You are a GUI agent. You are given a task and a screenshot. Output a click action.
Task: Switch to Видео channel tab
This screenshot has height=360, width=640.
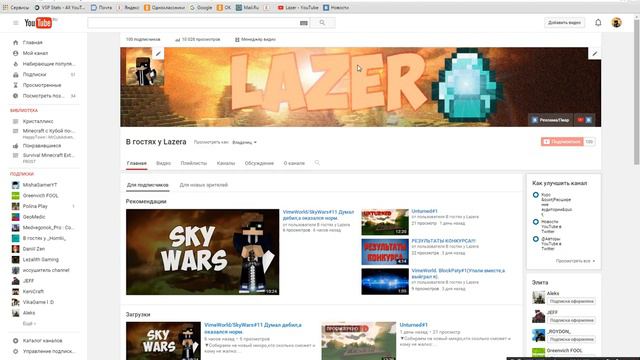[164, 163]
